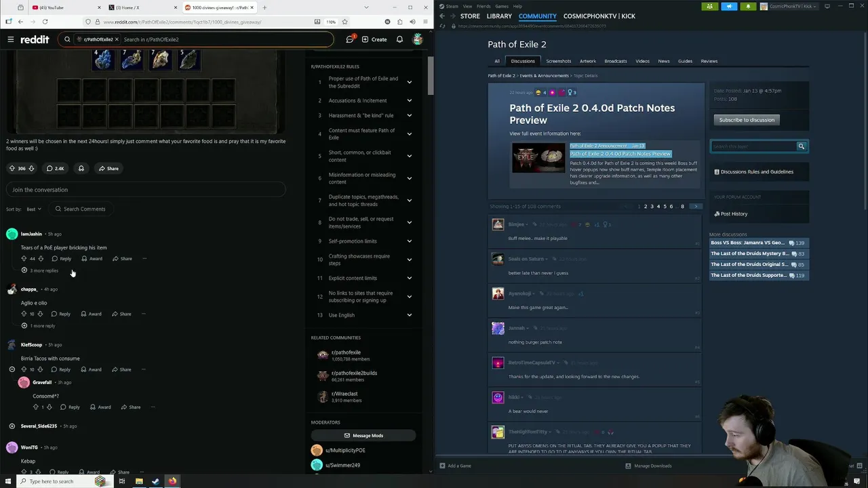Switch to the Home / X browser tab

point(141,7)
